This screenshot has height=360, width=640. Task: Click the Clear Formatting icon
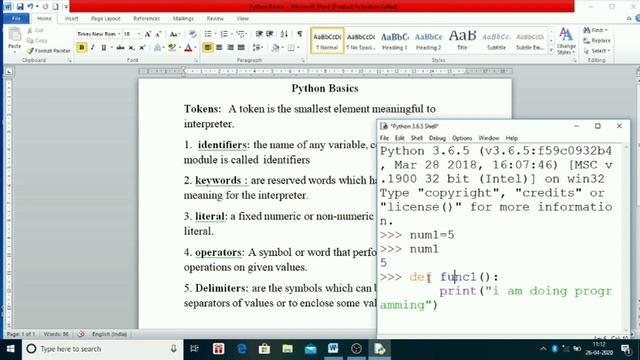193,34
